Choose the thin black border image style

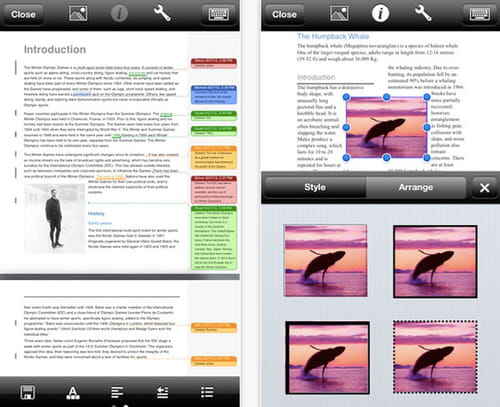click(x=435, y=261)
